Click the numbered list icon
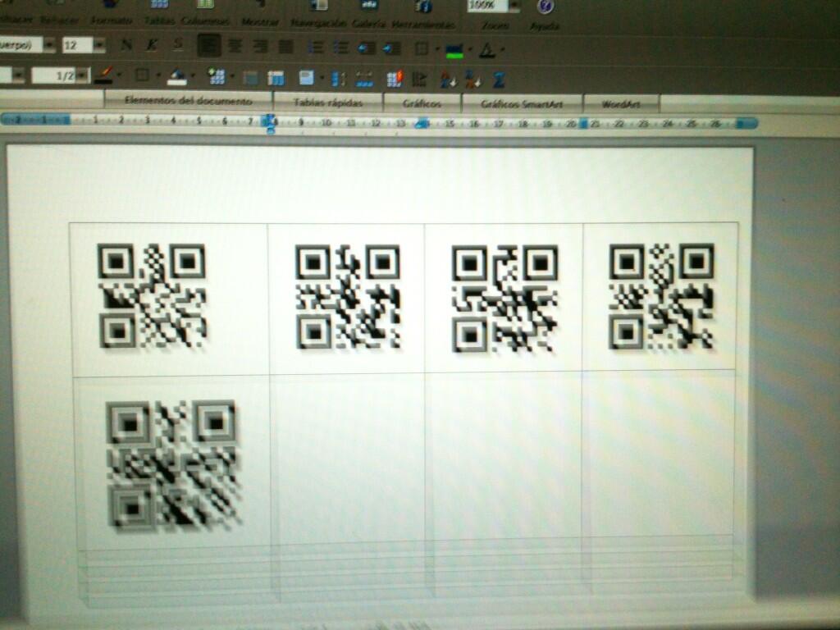The height and width of the screenshot is (630, 840). pyautogui.click(x=315, y=48)
